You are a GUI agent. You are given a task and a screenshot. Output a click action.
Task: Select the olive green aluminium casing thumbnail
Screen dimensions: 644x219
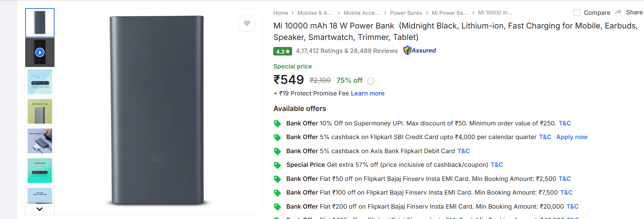(40, 111)
